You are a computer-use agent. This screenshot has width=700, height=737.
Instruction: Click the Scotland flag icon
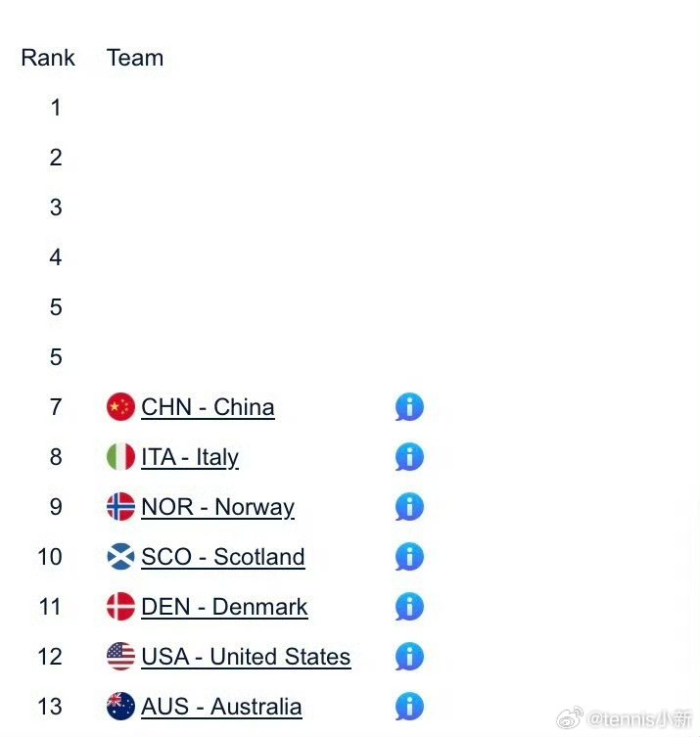tap(120, 557)
